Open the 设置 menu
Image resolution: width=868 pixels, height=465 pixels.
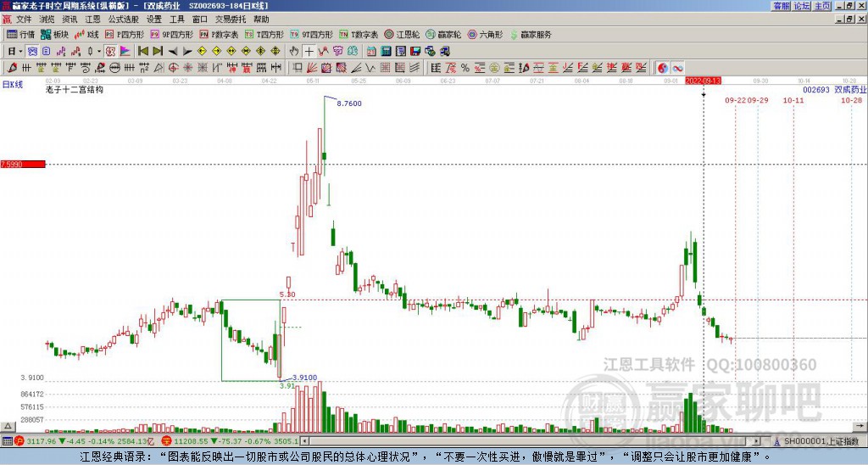coord(154,20)
